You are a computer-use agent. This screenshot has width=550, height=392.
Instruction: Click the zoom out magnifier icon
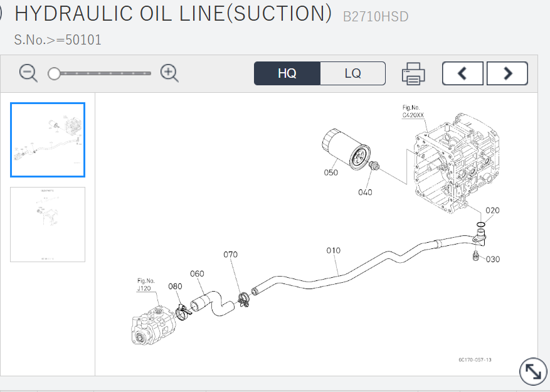coord(28,73)
